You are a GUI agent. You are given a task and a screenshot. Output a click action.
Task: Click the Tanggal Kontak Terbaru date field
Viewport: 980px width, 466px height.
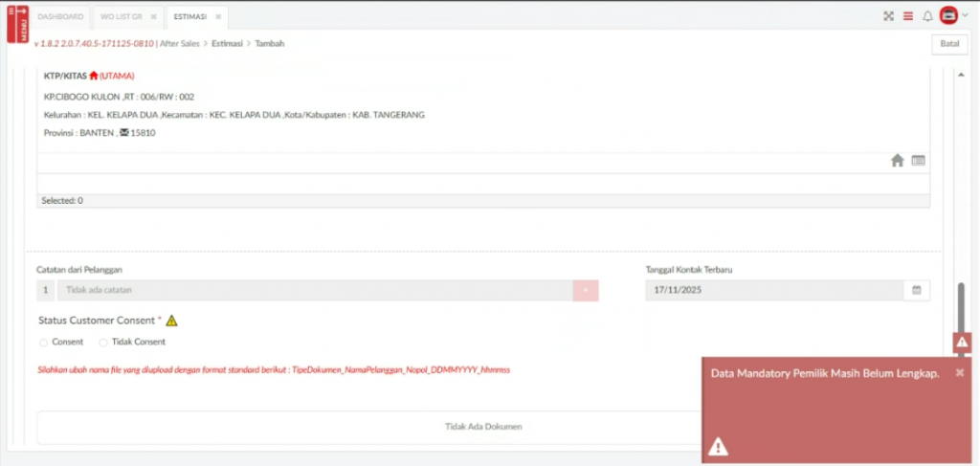point(773,290)
